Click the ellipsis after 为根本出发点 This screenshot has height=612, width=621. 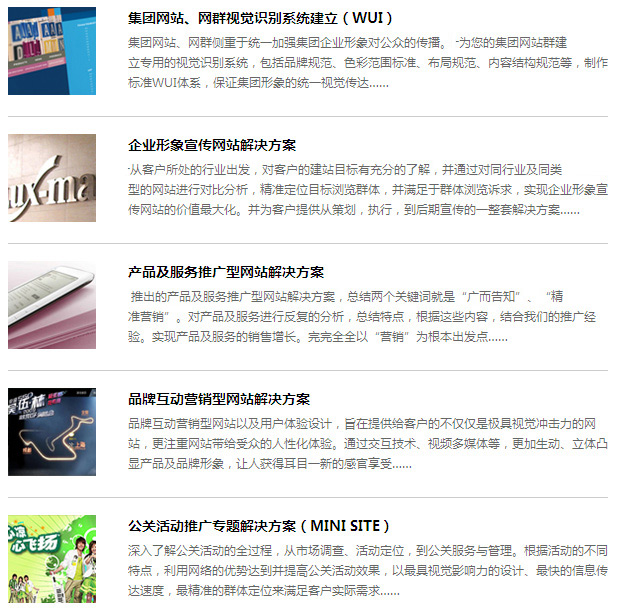click(498, 340)
